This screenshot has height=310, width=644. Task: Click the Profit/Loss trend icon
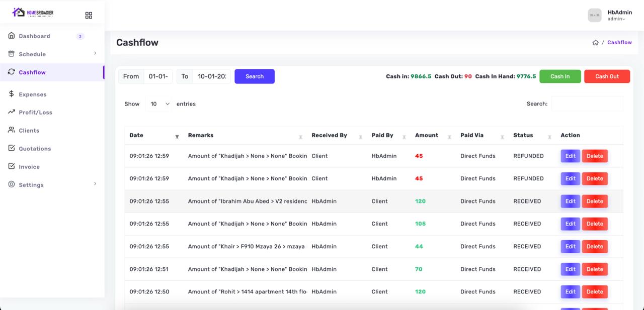coord(12,112)
